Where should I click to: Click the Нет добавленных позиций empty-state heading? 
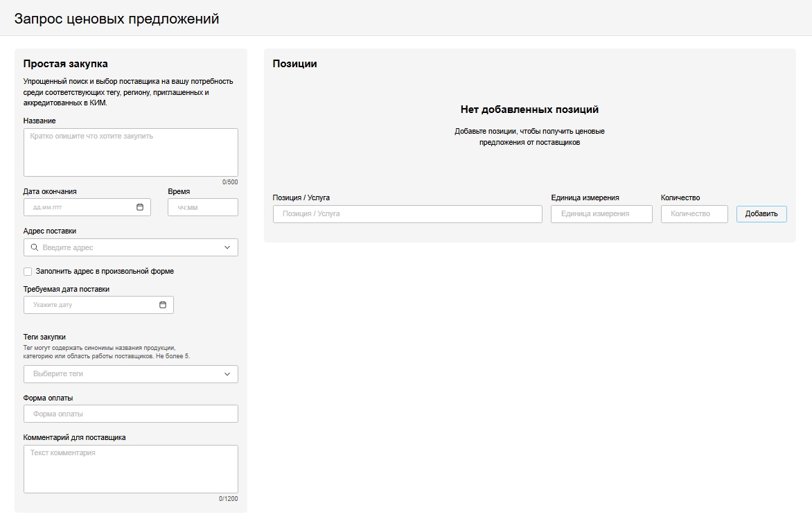pyautogui.click(x=529, y=109)
